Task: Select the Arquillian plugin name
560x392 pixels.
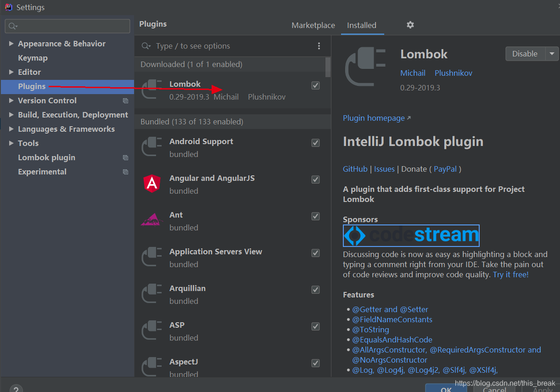Action: tap(187, 288)
